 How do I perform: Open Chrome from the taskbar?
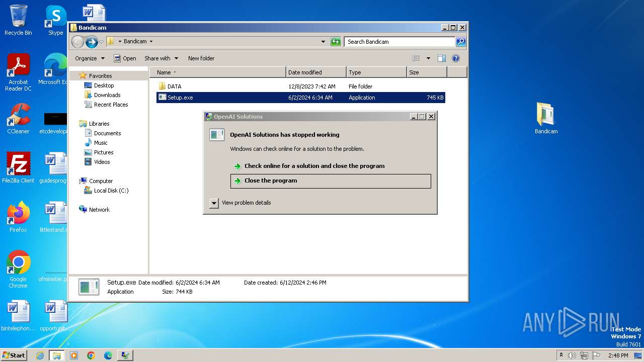tap(91, 355)
